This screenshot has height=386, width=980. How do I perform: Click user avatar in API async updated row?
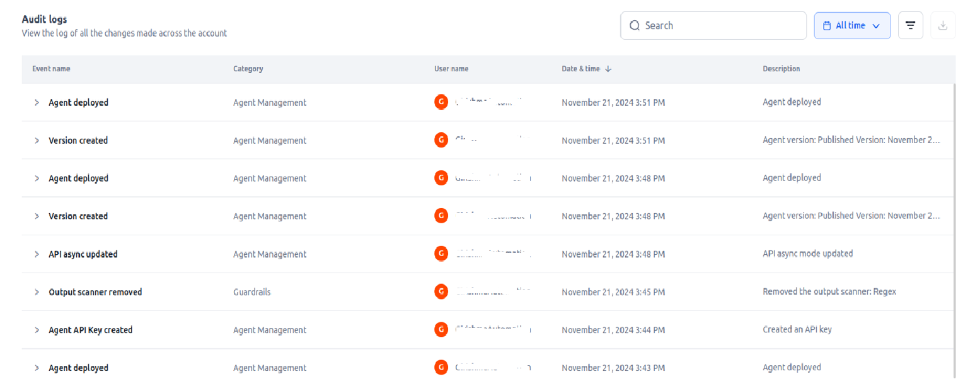(x=441, y=254)
